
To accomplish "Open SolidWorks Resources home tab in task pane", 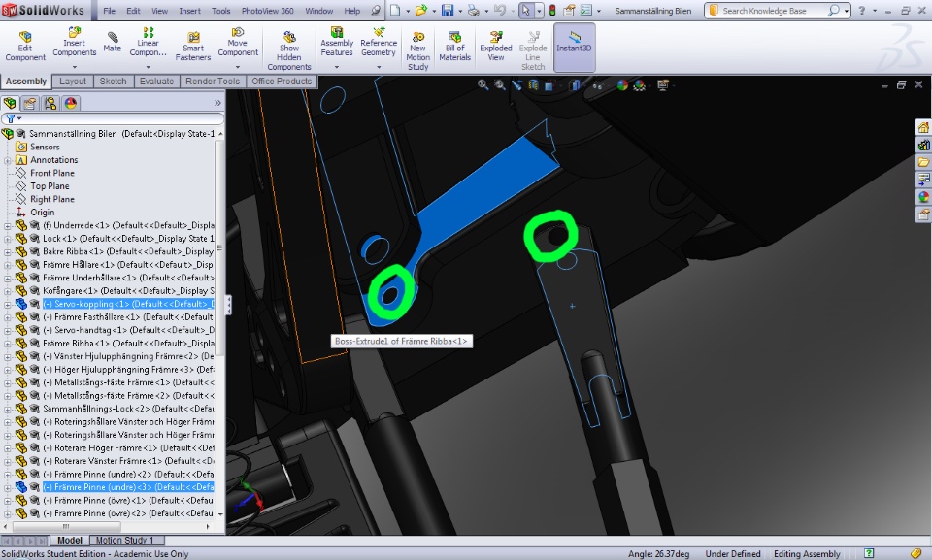I will (x=923, y=127).
